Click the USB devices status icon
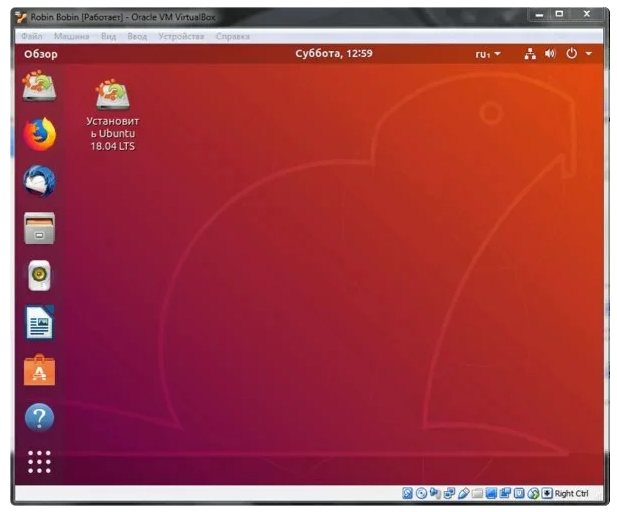 pos(464,493)
